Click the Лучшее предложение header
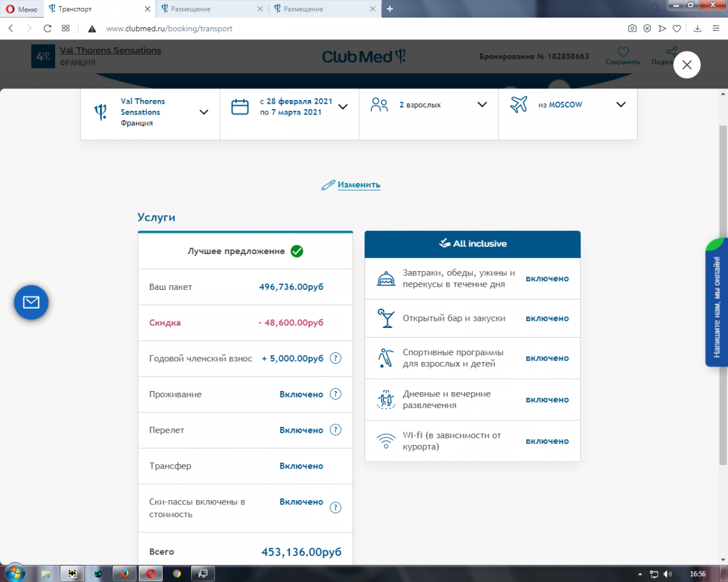 point(245,251)
